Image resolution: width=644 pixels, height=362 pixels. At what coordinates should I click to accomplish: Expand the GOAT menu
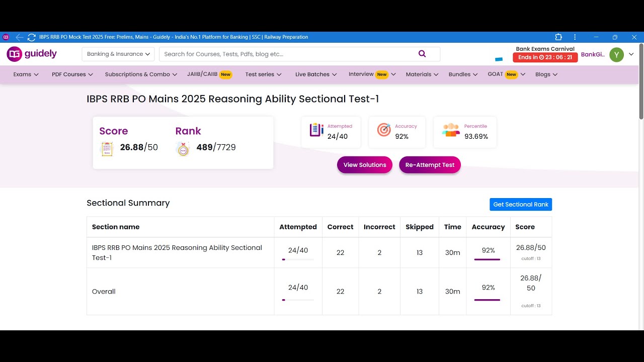507,74
